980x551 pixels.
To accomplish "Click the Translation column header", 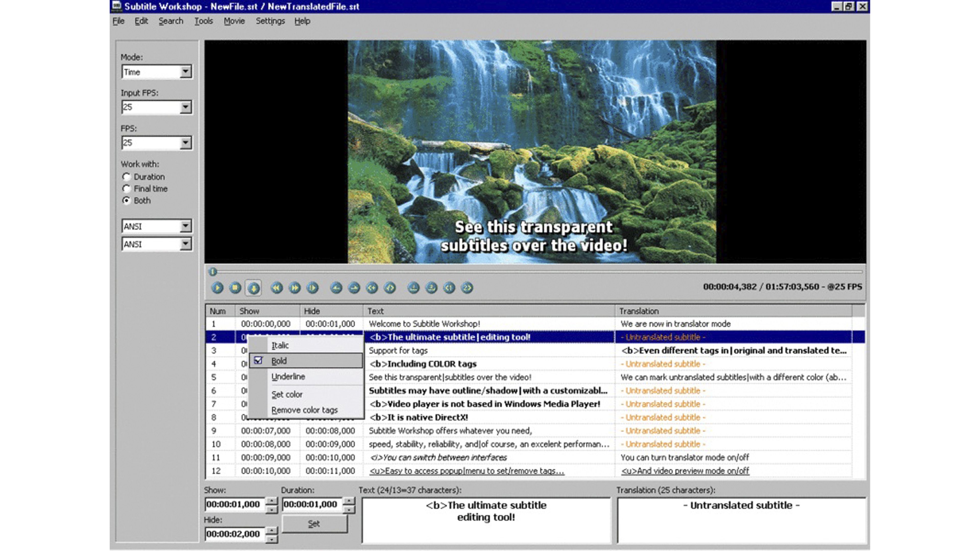I will (733, 311).
